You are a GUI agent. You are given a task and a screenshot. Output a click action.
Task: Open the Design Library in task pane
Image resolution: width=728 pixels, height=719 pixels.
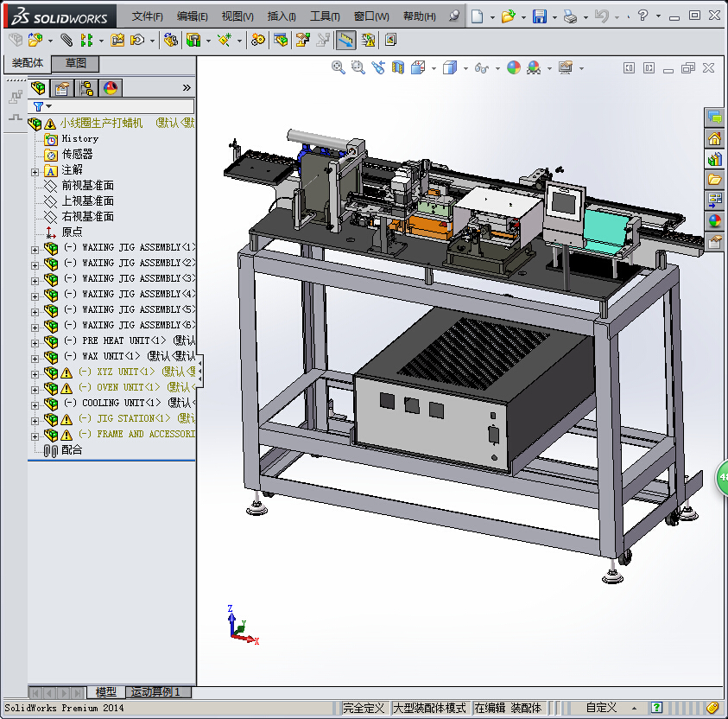pos(715,159)
